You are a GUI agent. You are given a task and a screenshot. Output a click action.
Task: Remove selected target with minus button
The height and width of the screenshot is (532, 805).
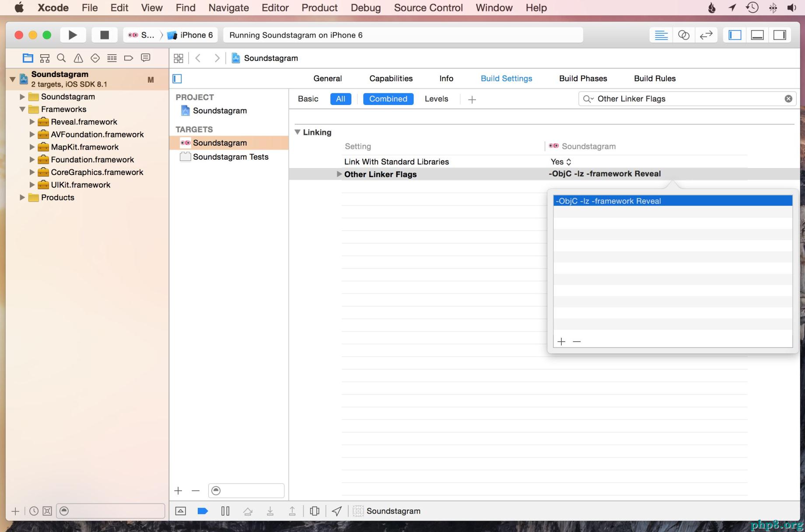point(196,491)
